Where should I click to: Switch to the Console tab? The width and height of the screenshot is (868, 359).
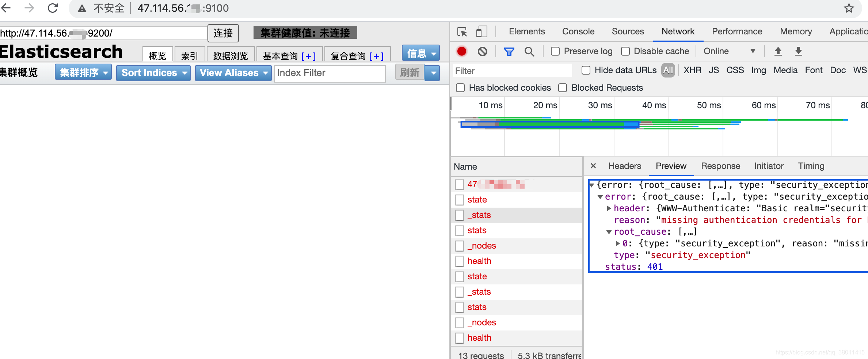[x=578, y=31]
